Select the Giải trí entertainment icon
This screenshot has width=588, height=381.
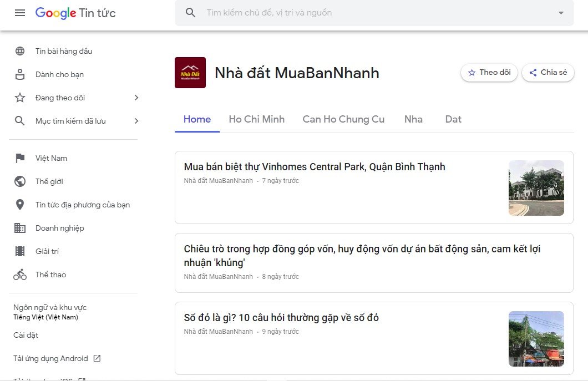[20, 251]
